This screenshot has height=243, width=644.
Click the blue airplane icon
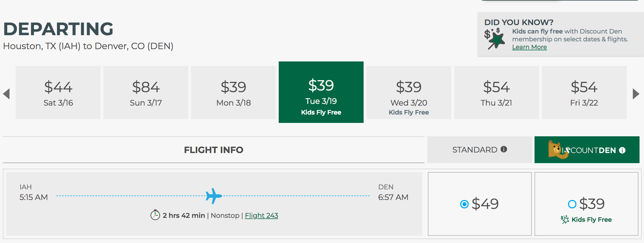[x=214, y=196]
